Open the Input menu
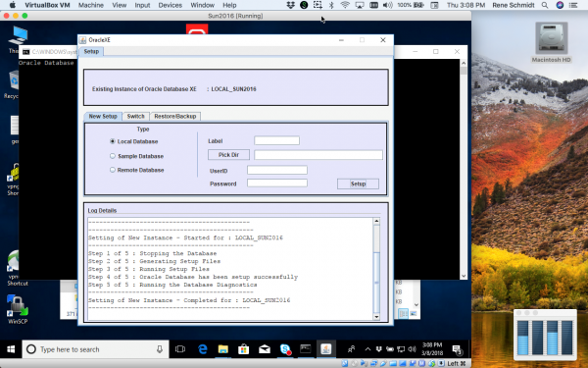This screenshot has height=368, width=588. point(142,5)
